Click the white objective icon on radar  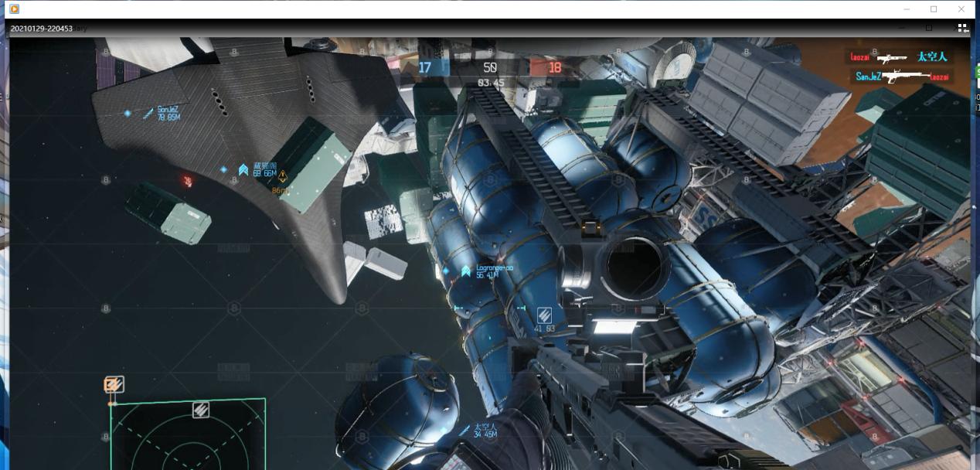coord(201,410)
